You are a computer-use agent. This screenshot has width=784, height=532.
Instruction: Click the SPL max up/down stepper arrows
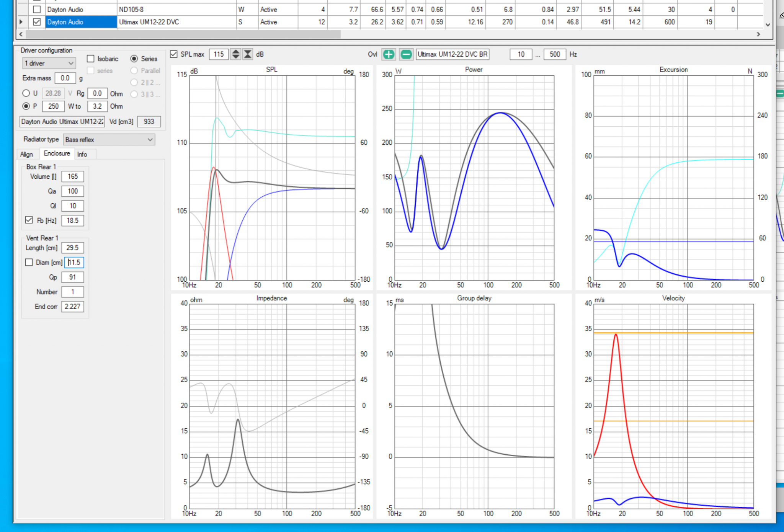[236, 54]
